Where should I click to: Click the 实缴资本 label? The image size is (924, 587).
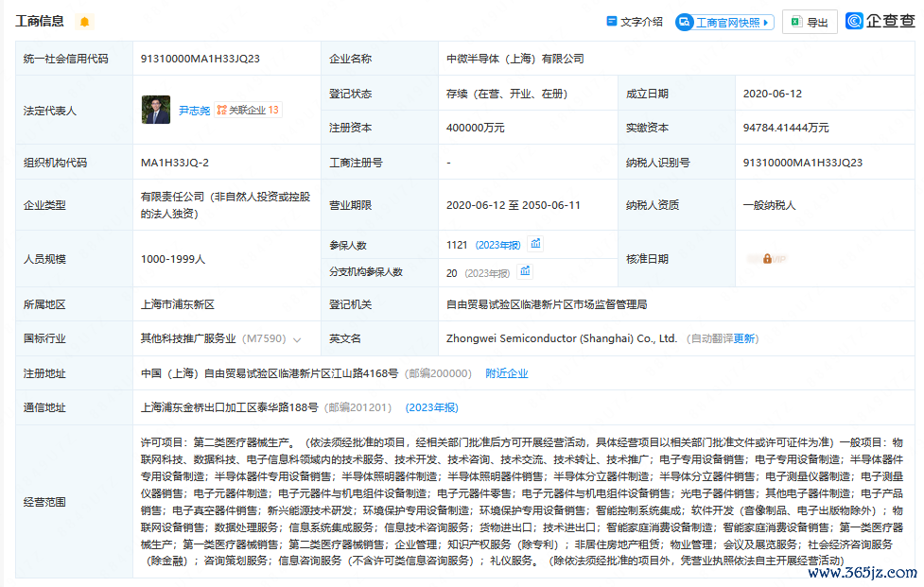(x=647, y=128)
